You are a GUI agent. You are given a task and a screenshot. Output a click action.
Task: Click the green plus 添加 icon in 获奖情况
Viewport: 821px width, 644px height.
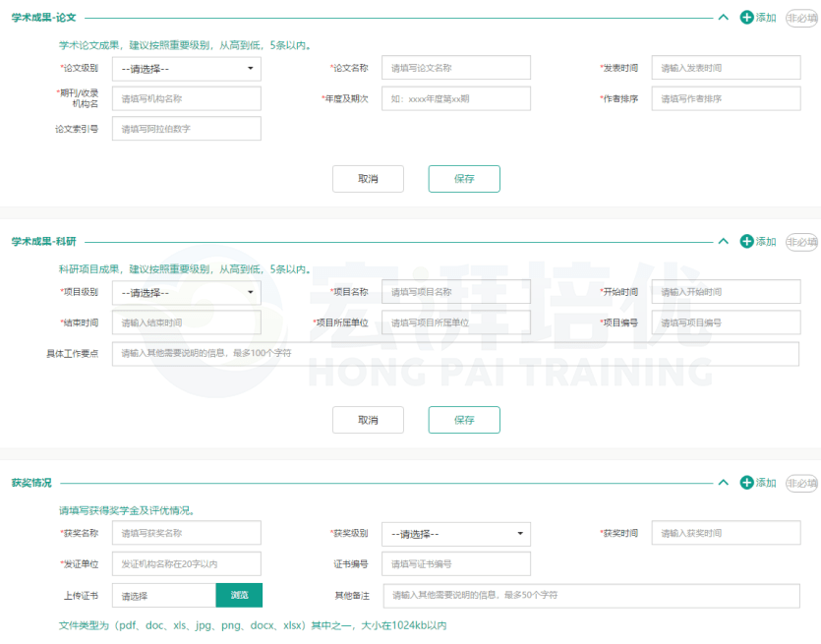click(x=746, y=483)
